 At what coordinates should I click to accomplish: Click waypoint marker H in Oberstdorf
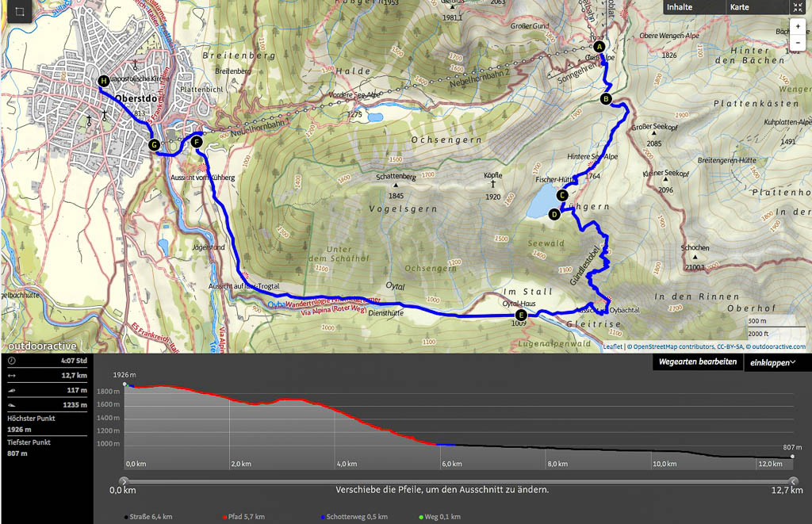coord(103,81)
